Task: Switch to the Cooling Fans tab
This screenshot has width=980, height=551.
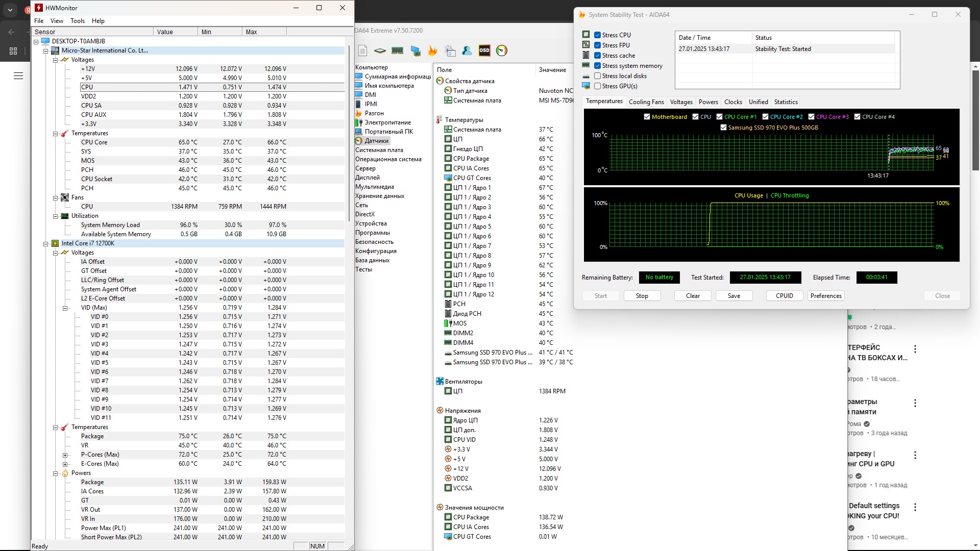Action: [646, 102]
